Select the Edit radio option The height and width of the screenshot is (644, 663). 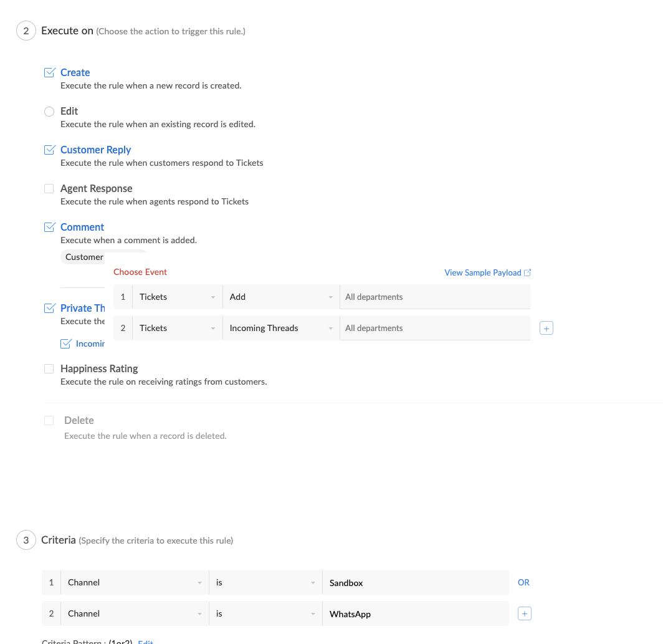[49, 112]
